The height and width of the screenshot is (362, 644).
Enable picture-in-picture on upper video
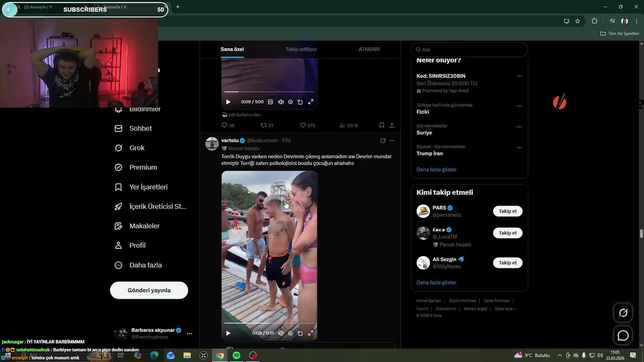(300, 102)
